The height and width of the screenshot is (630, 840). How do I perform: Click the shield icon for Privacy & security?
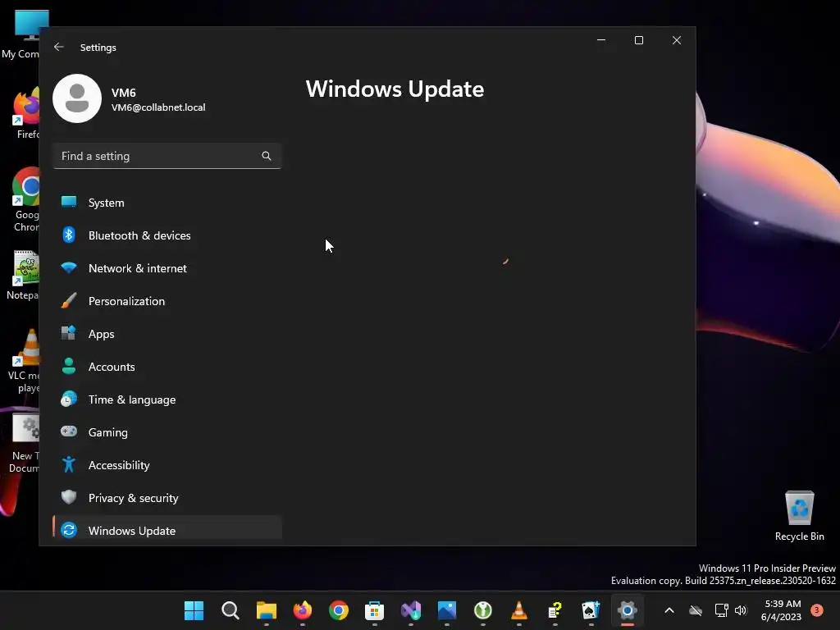tap(69, 497)
